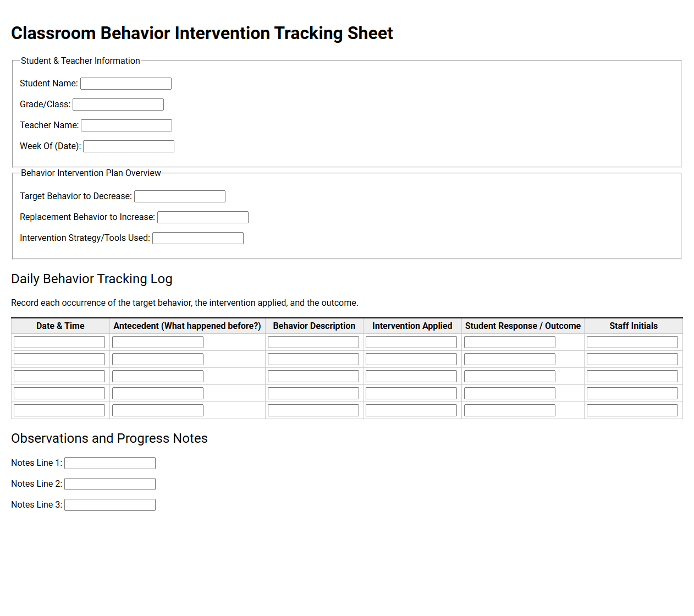Click the page title 'Classroom Behavior Intervention Tracking Sheet'
The width and height of the screenshot is (694, 616).
[202, 33]
